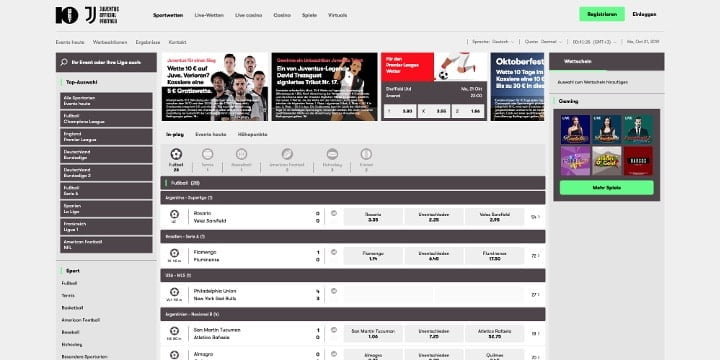Open the red casino game thumbnail in Gaming
The width and height of the screenshot is (720, 360).
click(638, 161)
